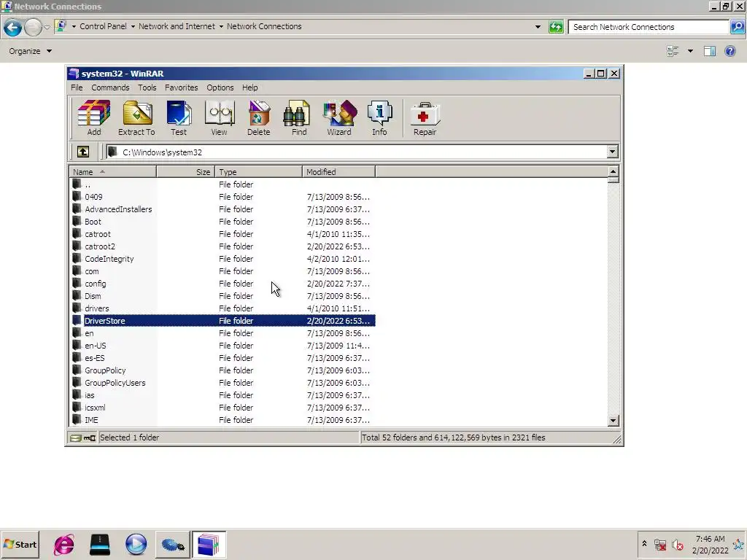Sort by the Type column header
This screenshot has height=560, width=747.
(259, 172)
